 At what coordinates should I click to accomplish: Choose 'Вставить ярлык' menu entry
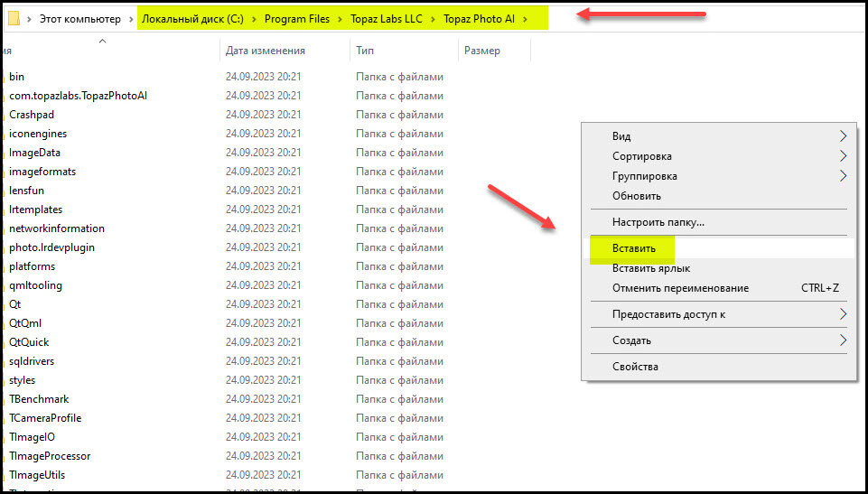click(x=719, y=267)
